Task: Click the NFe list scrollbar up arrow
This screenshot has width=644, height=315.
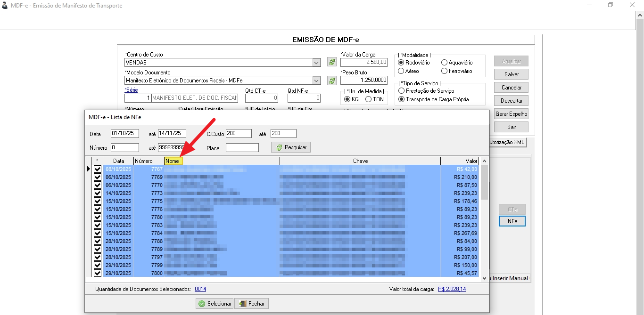Action: point(484,161)
